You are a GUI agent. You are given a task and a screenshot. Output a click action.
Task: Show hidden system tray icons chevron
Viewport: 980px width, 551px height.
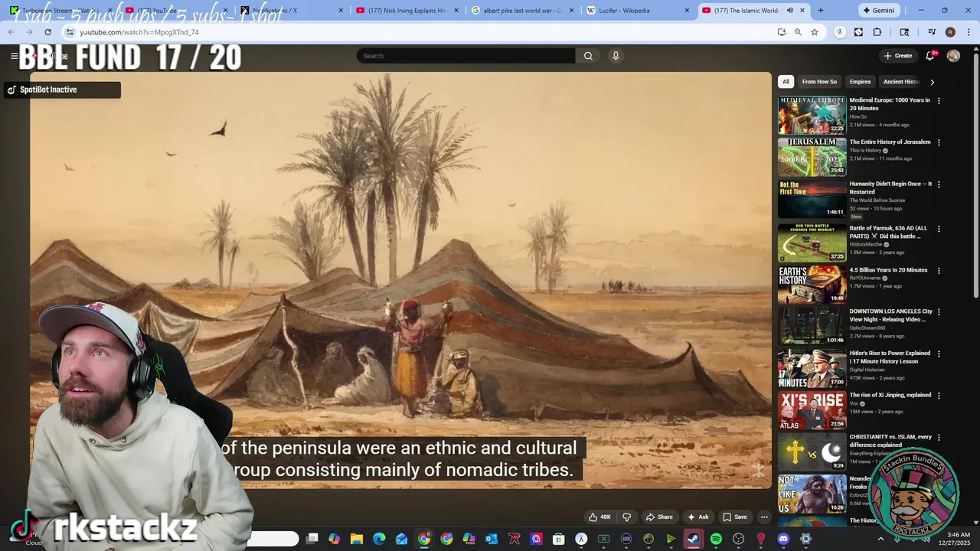[x=880, y=539]
